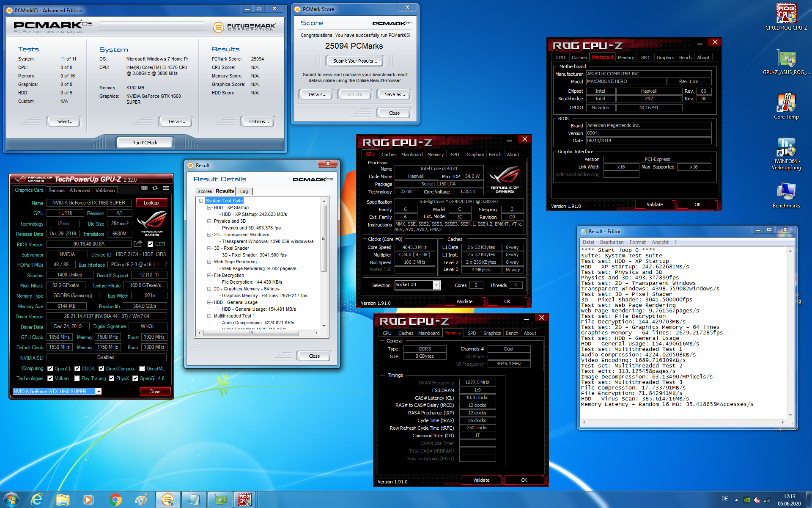
Task: Open the GPU-Z hamburger menu
Action: point(166,188)
